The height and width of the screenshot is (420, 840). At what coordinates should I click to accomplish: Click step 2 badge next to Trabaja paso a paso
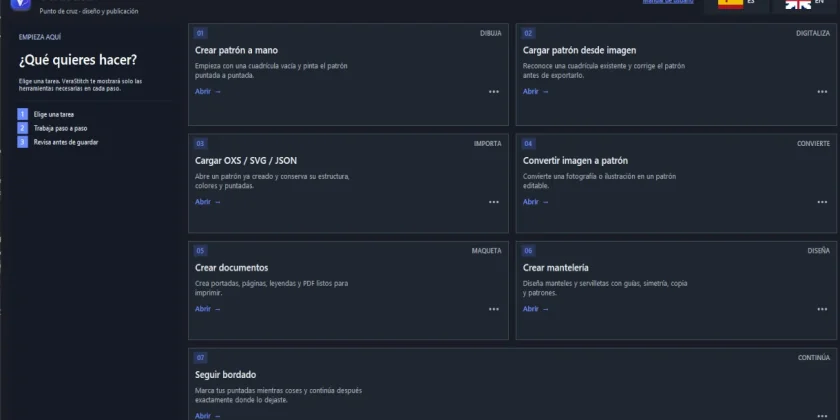click(22, 128)
